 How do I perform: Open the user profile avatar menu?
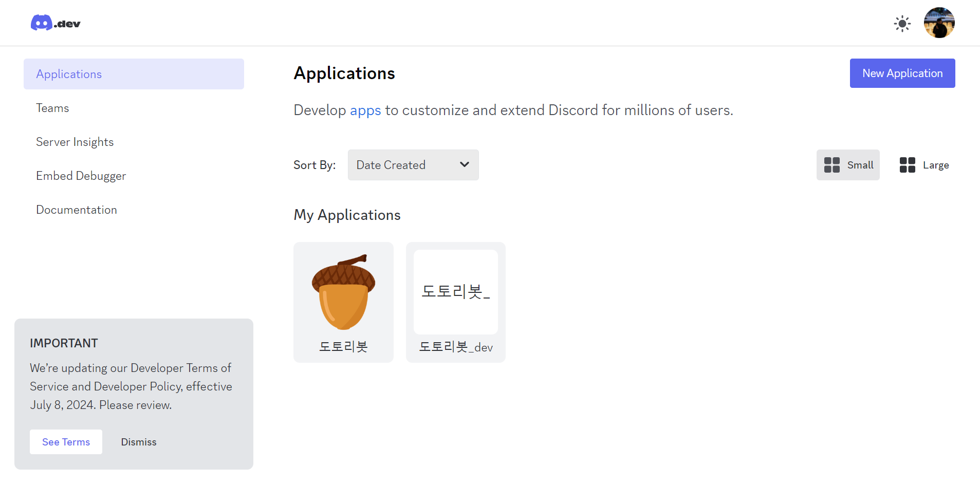(x=939, y=23)
